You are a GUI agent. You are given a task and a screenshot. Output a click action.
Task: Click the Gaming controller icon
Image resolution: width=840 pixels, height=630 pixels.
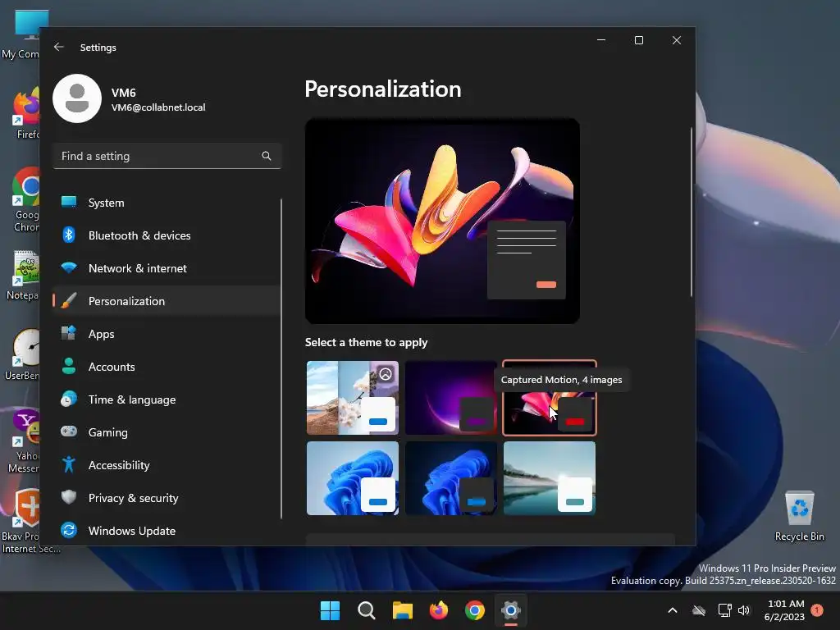(x=69, y=431)
